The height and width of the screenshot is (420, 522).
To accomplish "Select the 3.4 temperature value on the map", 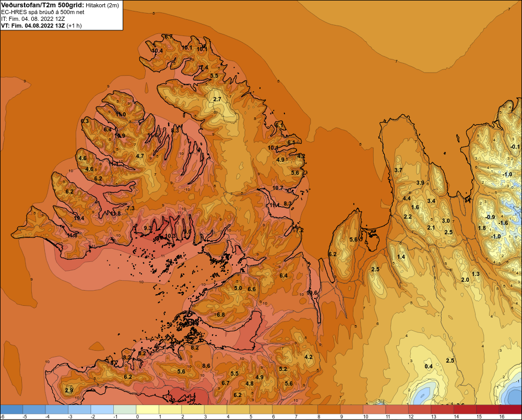I will pos(431,201).
